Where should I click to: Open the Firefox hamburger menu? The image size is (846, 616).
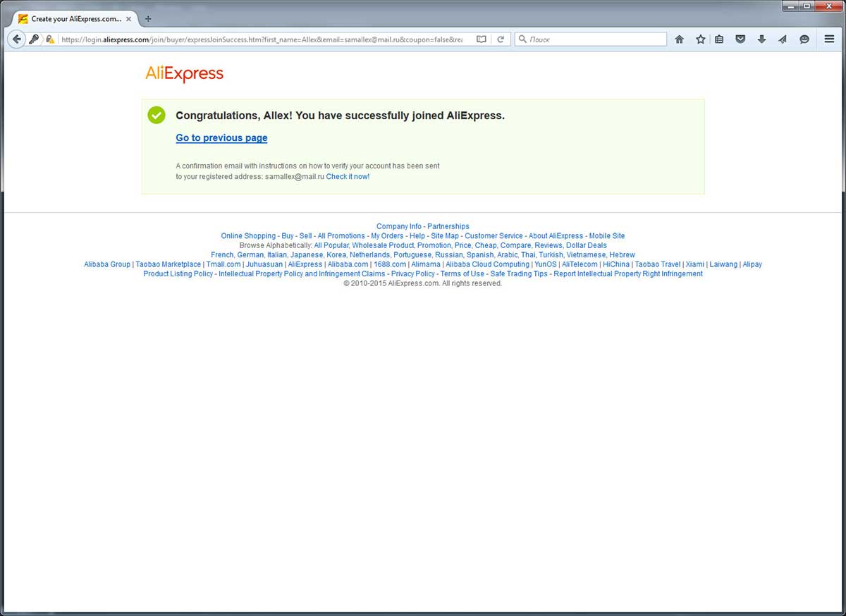[x=830, y=39]
